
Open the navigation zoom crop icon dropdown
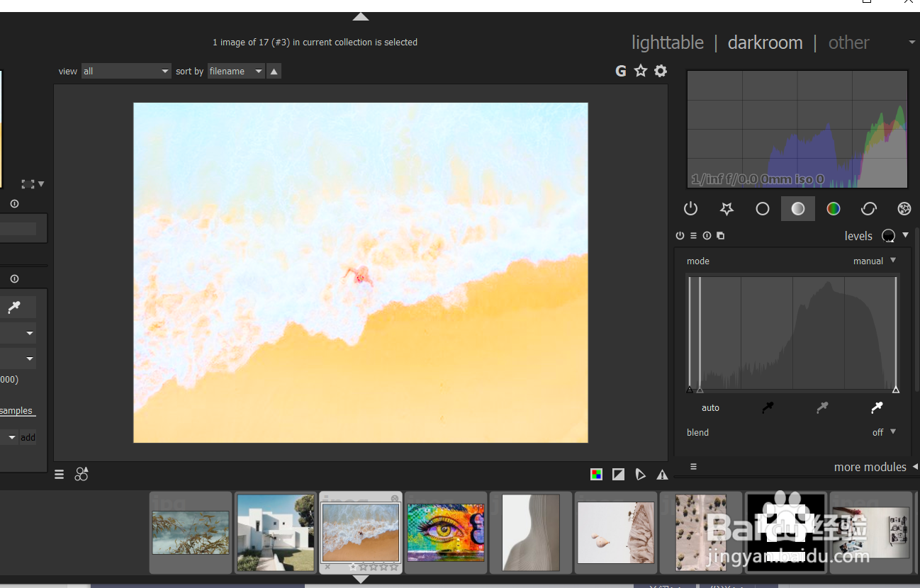click(x=33, y=184)
